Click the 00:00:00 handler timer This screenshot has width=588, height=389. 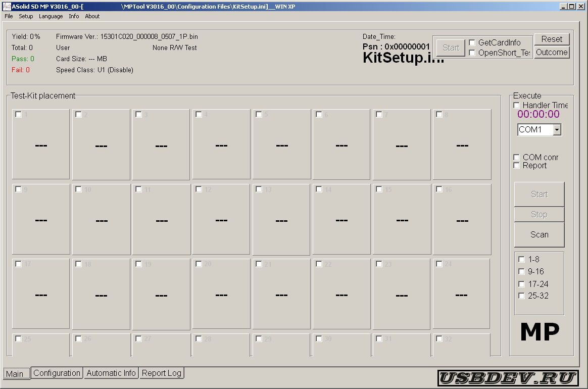coord(538,114)
